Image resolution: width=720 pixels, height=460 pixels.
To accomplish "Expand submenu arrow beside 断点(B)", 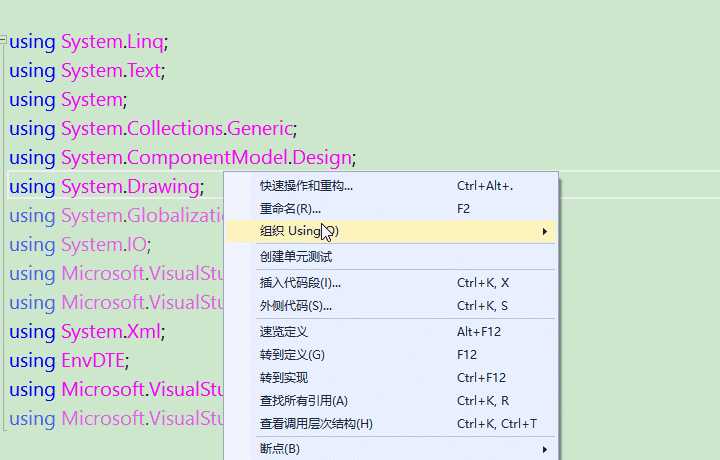I will point(545,449).
